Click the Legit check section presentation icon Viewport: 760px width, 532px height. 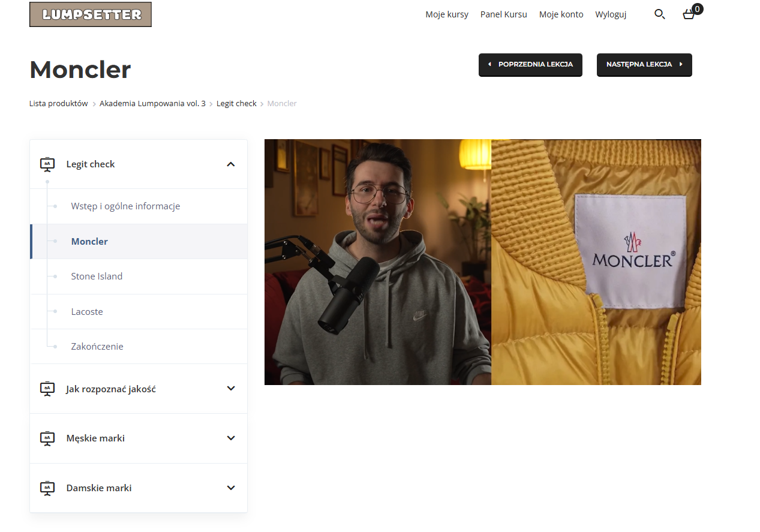[47, 164]
